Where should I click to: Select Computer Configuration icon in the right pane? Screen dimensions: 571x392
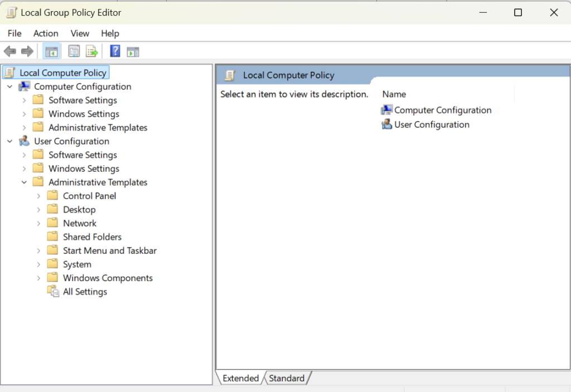pyautogui.click(x=387, y=110)
